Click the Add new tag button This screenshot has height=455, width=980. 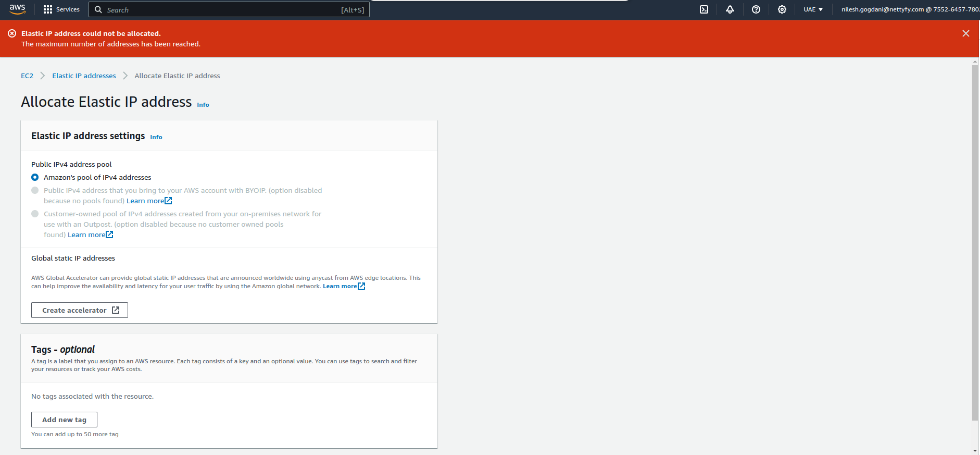pos(64,420)
